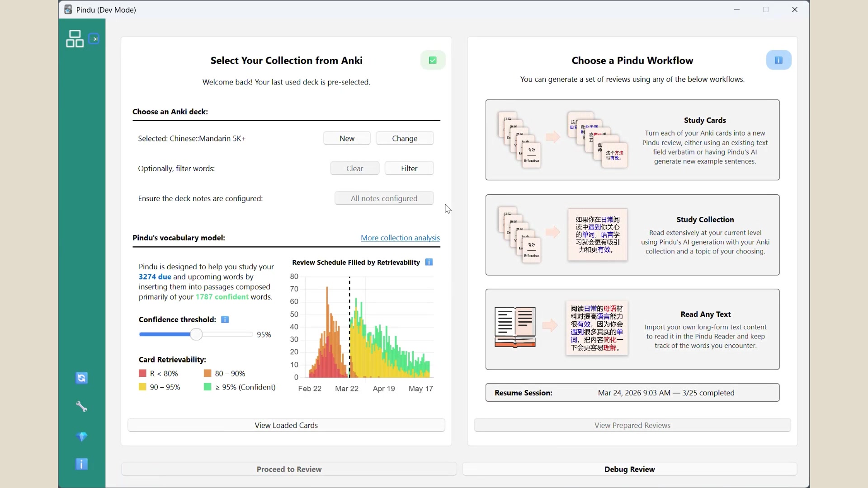The image size is (868, 488).
Task: Click the red R < 80% legend swatch
Action: tap(142, 373)
